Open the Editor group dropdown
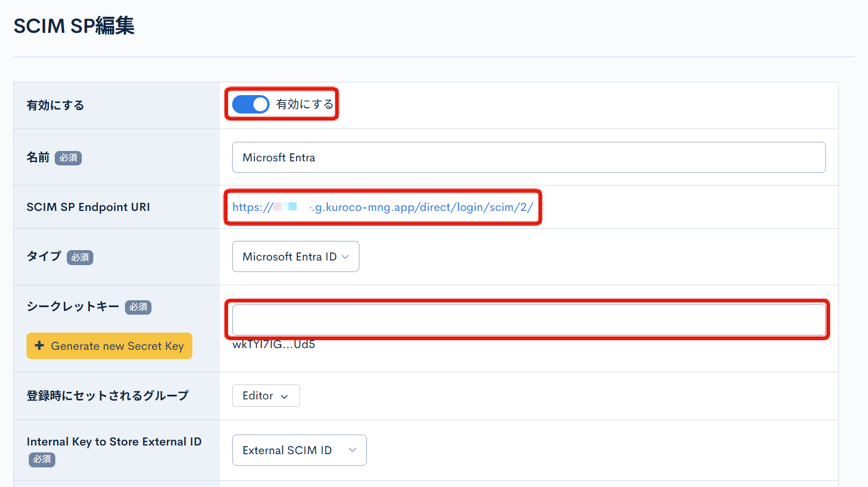The width and height of the screenshot is (868, 487). 266,396
